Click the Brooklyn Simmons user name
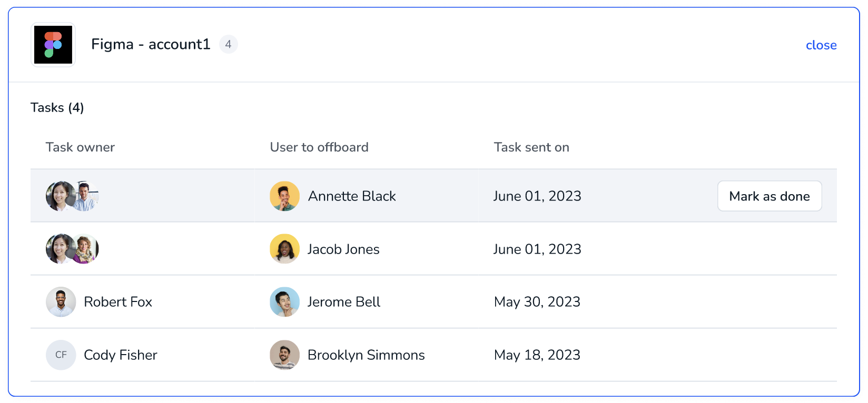Viewport: 868px width, 403px height. tap(366, 355)
